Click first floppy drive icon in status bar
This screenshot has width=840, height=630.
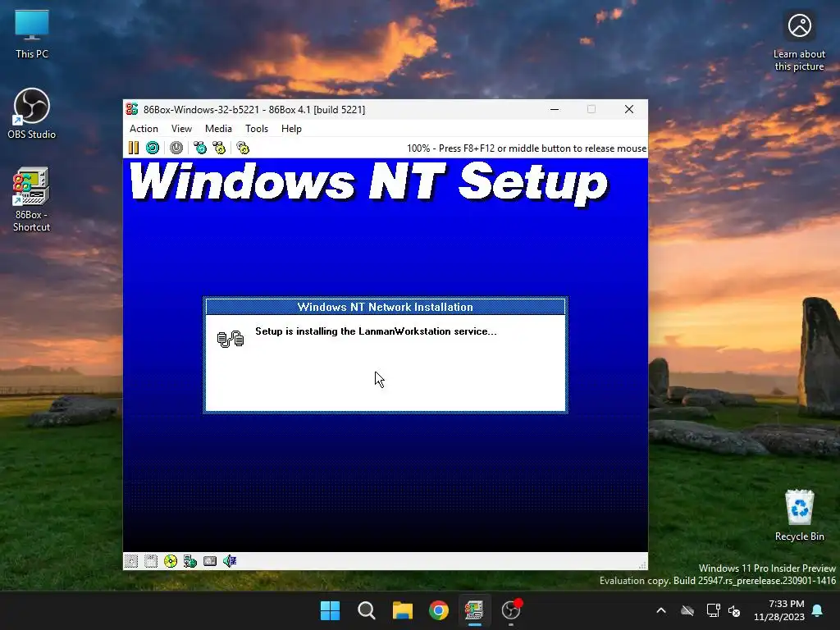click(131, 561)
